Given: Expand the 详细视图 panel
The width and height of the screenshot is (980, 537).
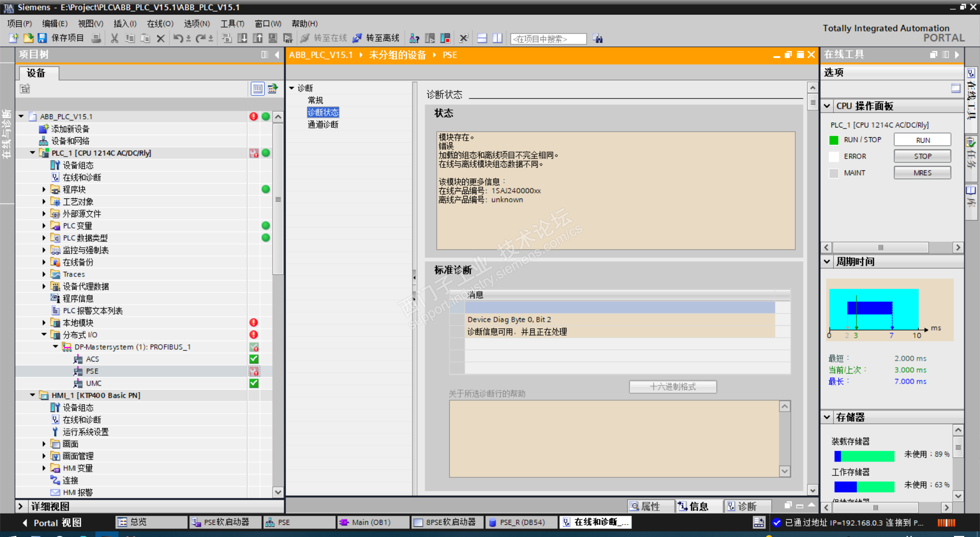Looking at the screenshot, I should 21,506.
